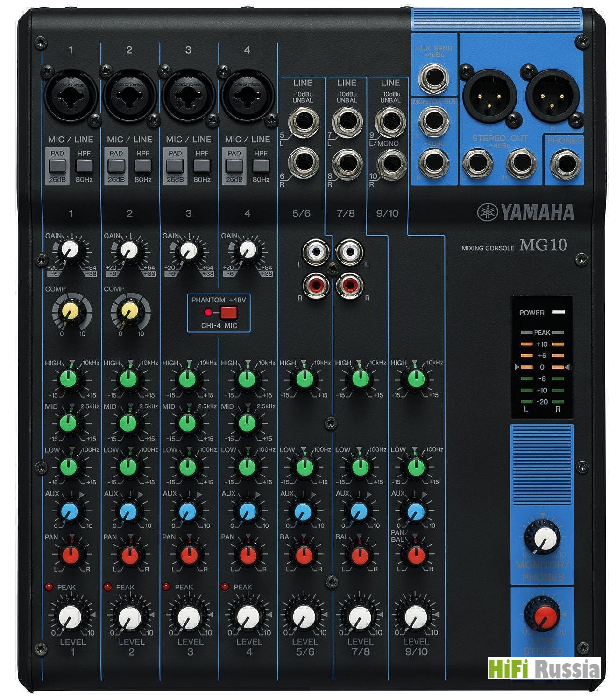
Task: Click channel 9/10 white LEVEL knob
Action: [x=416, y=617]
